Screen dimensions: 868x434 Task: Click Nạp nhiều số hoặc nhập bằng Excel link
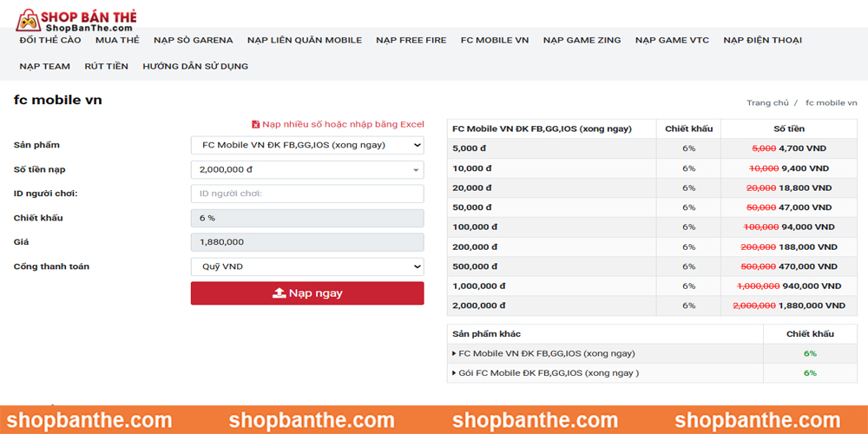343,124
